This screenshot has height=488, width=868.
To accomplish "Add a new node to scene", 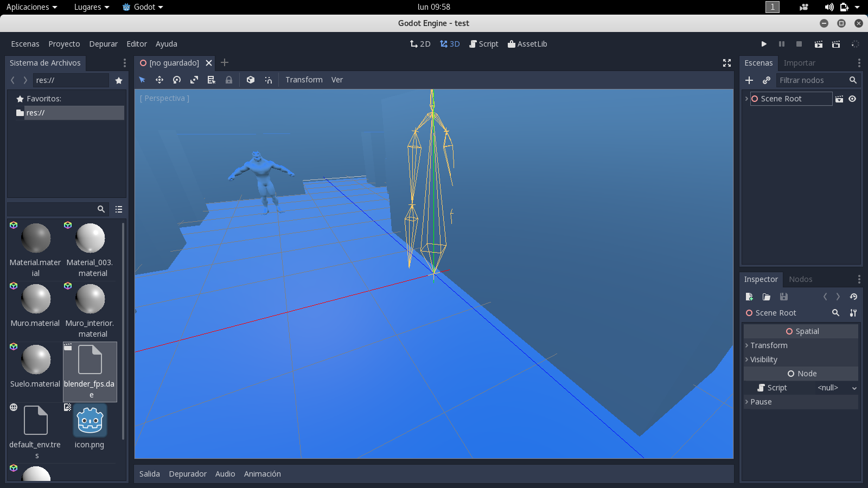I will [x=749, y=80].
